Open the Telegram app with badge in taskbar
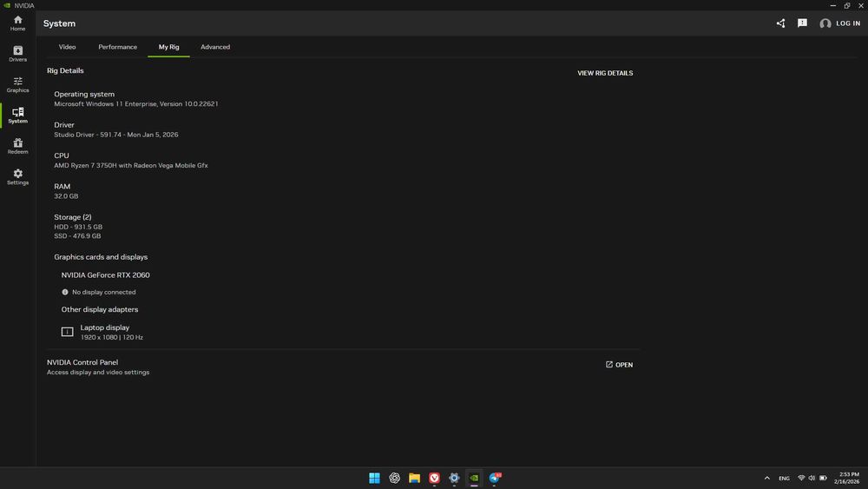Viewport: 868px width, 489px height. click(x=495, y=478)
